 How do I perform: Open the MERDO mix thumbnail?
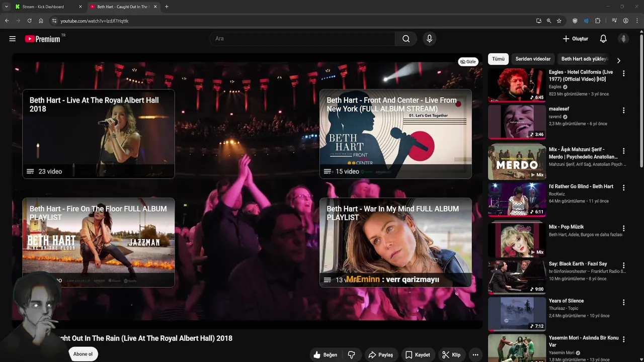(517, 162)
